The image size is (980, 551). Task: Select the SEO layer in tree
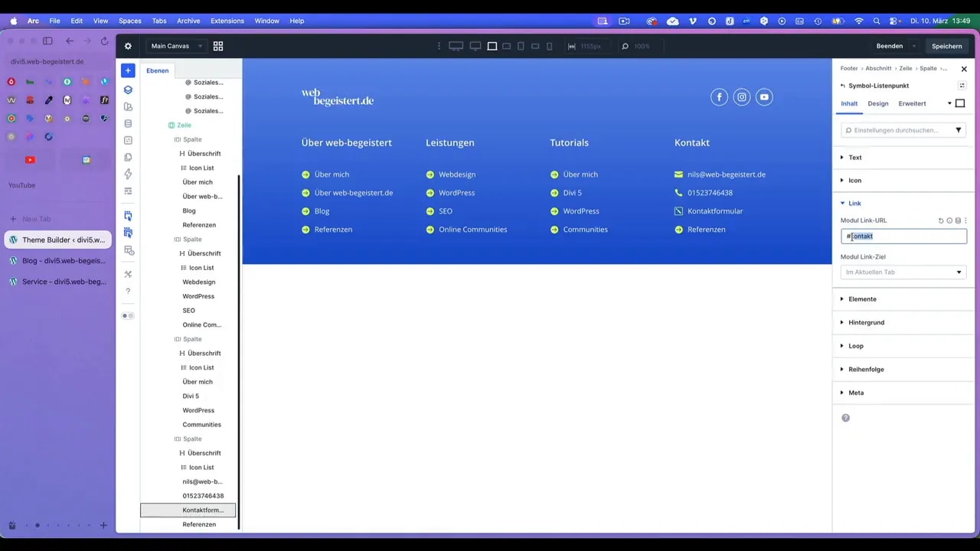(189, 311)
